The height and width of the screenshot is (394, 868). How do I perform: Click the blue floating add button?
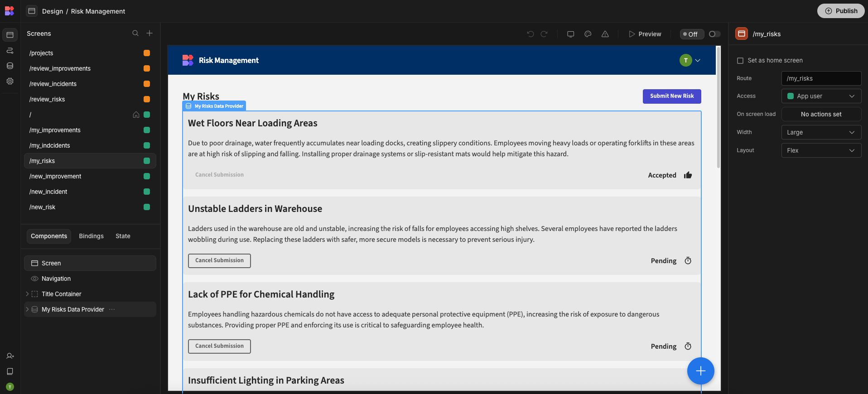click(701, 371)
